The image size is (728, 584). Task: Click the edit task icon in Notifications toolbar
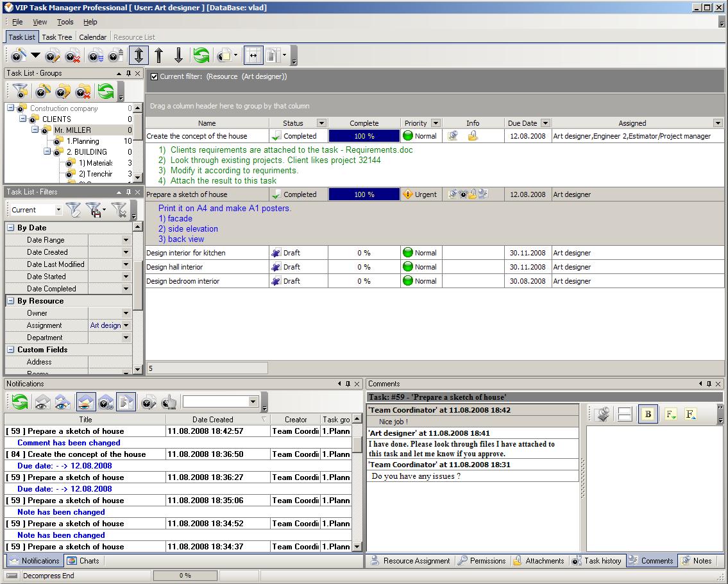(149, 401)
